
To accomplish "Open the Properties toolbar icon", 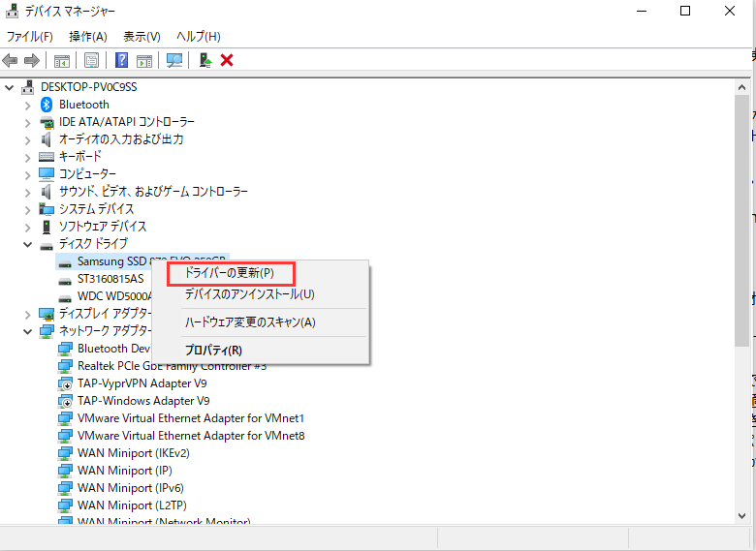I will click(91, 61).
